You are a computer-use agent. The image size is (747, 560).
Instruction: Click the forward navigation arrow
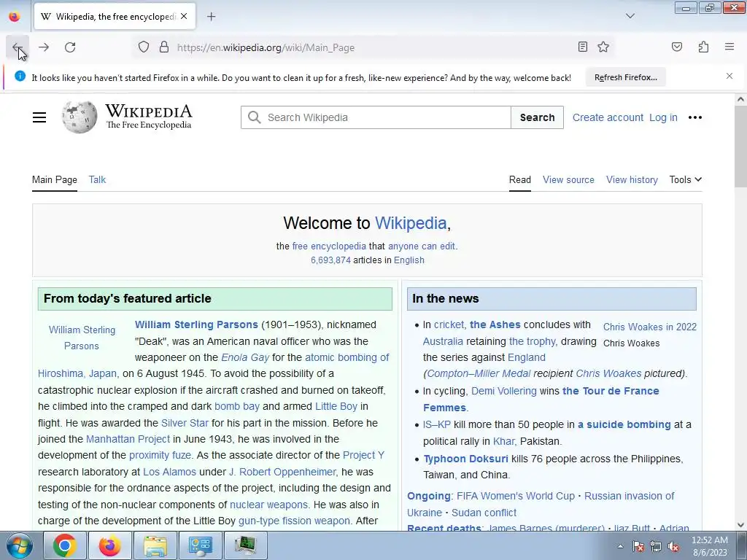click(x=44, y=47)
